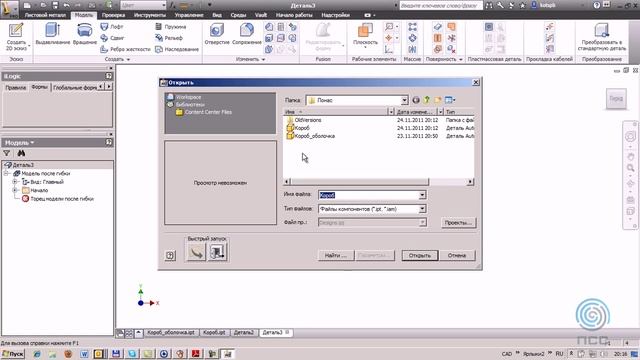Screen dimensions: 640x360
Task: Go up one folder level in Open dialog
Action: pos(427,100)
